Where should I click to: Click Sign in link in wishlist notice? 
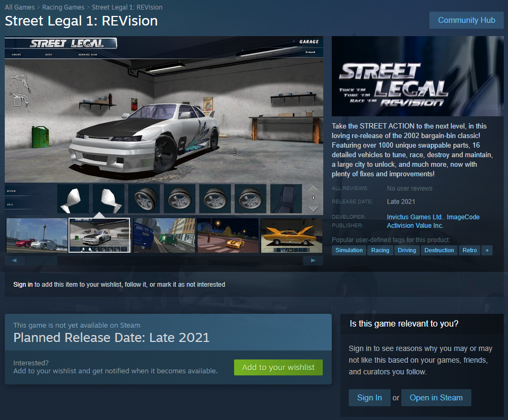click(x=23, y=285)
